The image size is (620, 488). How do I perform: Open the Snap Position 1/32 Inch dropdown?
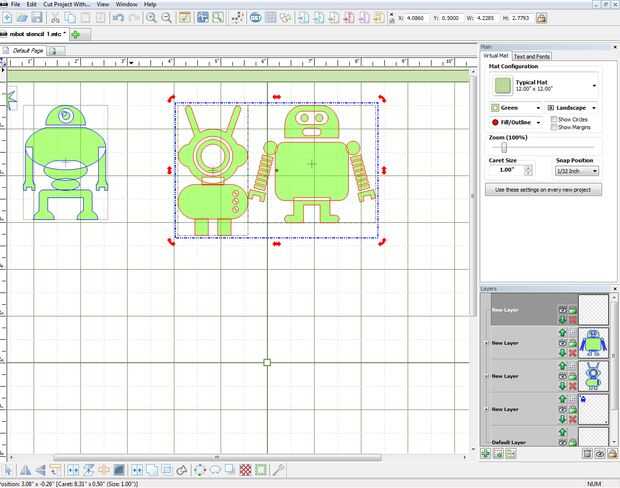pyautogui.click(x=576, y=171)
